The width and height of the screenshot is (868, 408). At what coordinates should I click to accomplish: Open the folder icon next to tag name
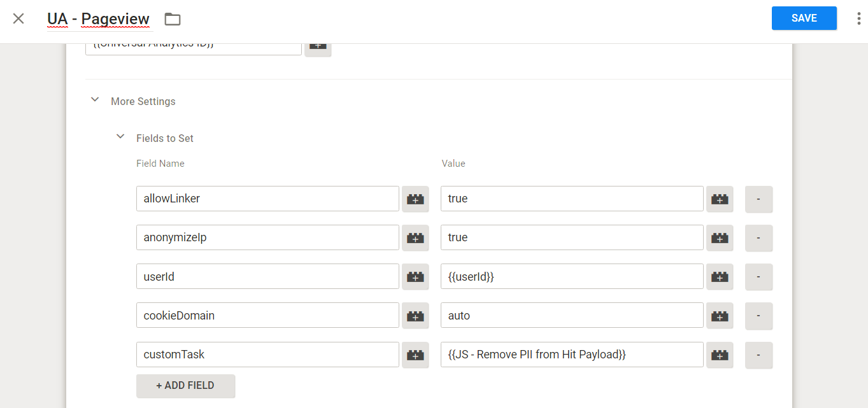173,19
